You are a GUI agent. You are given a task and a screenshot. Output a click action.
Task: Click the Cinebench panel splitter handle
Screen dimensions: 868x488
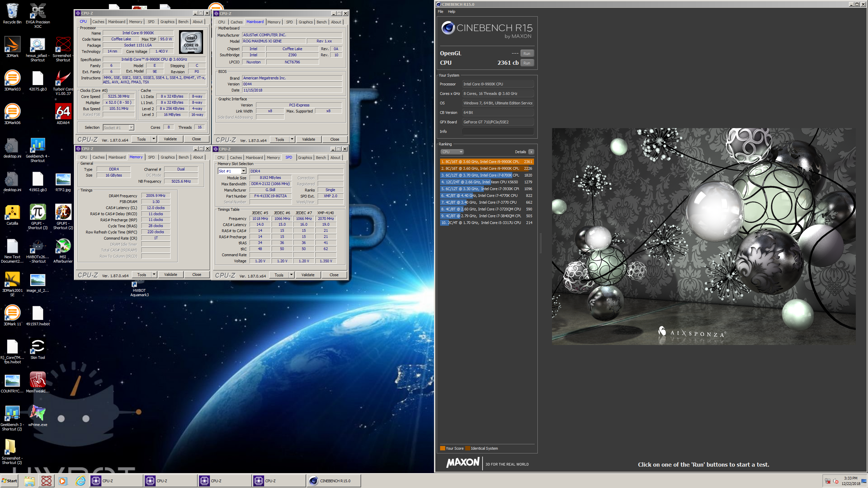(540, 243)
